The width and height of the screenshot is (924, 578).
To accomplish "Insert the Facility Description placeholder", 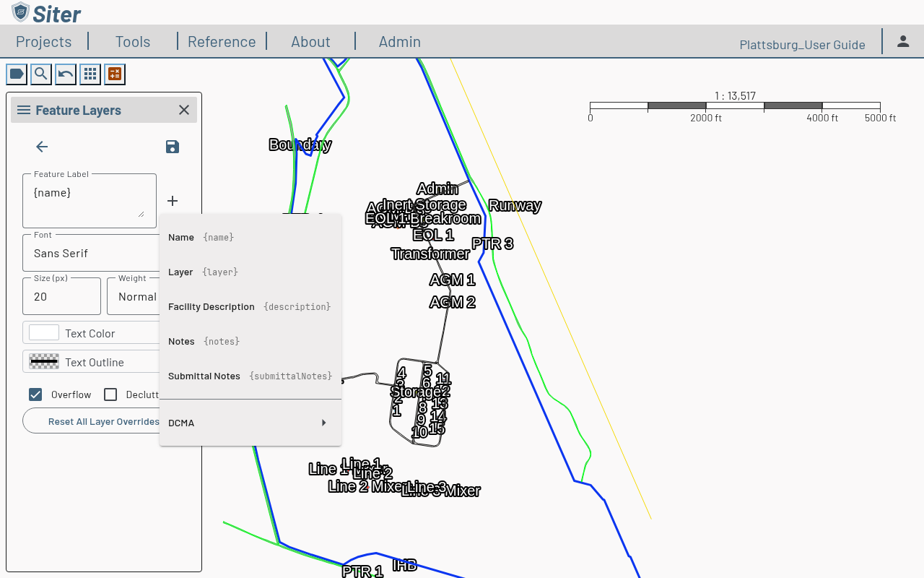I will [250, 306].
